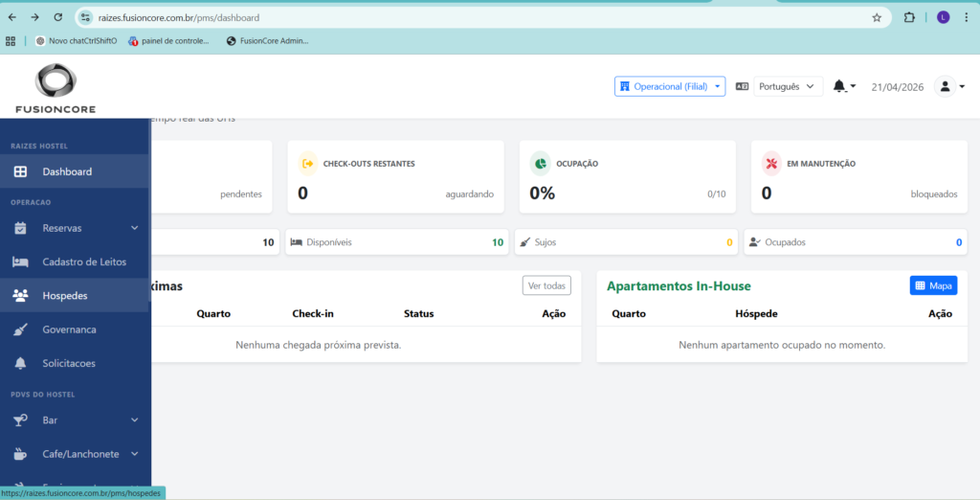Expand the Cafe/Lanchonete chevron
This screenshot has height=500, width=980.
click(x=134, y=454)
